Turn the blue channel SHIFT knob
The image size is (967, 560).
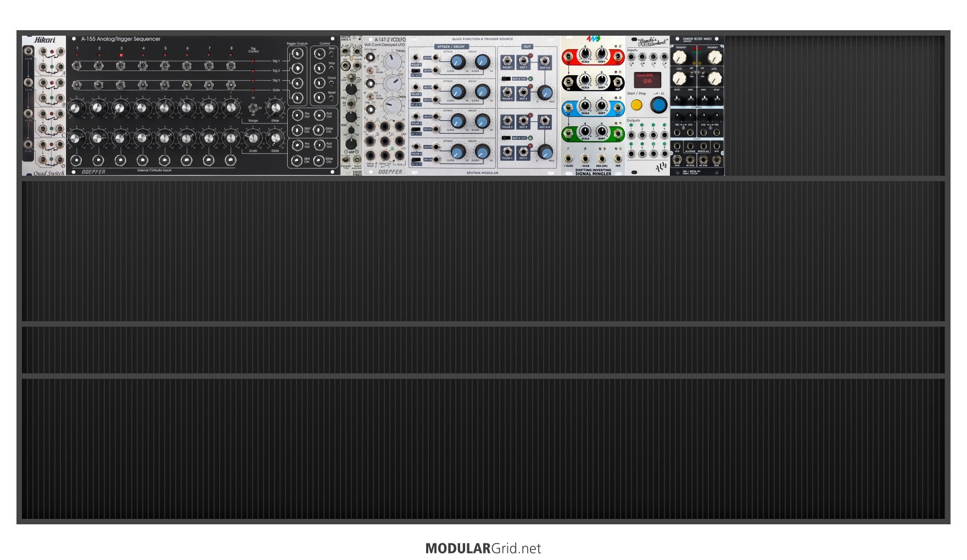(x=601, y=105)
